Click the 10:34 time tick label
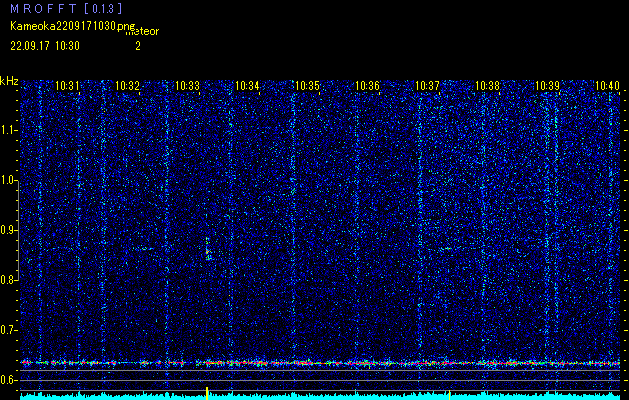The image size is (629, 400). point(247,85)
